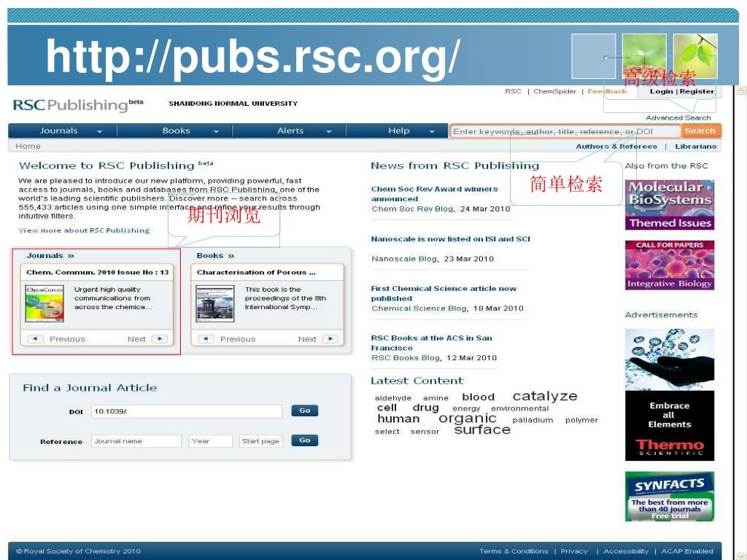Click the Home breadcrumb
Viewport: 747px width, 560px height.
point(28,146)
